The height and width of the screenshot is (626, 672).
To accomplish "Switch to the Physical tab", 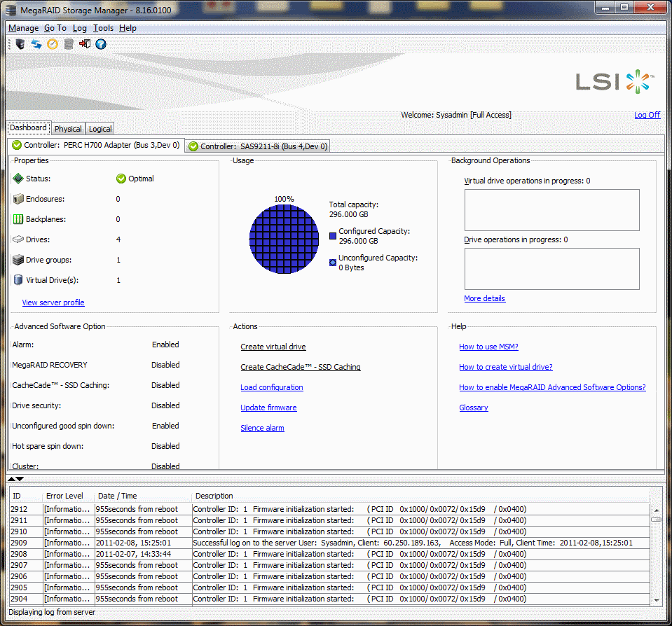I will pos(68,129).
